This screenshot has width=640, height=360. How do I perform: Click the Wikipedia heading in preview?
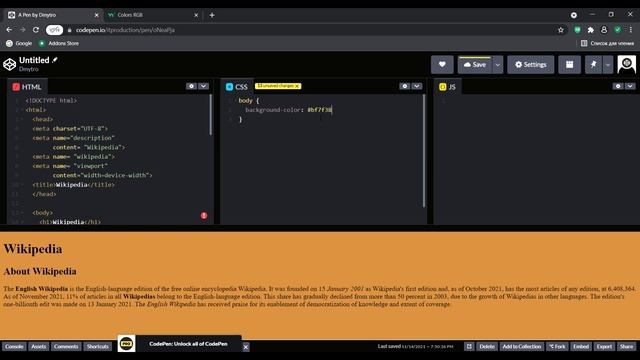(x=33, y=249)
